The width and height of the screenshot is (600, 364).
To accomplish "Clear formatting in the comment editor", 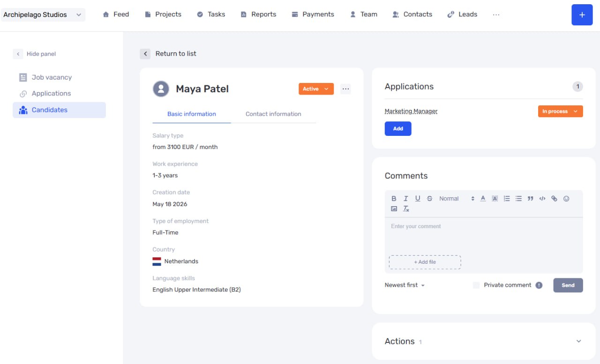I will click(406, 209).
